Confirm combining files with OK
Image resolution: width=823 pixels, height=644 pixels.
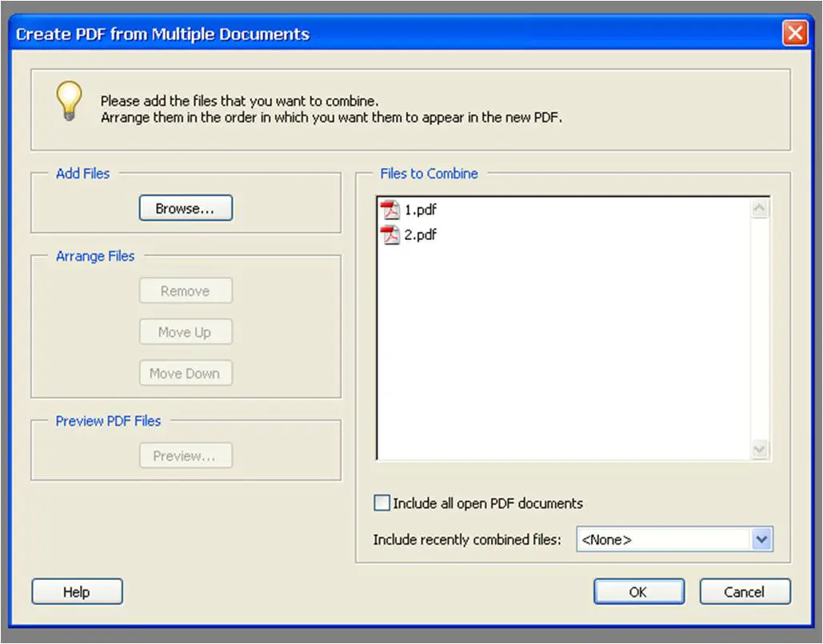638,592
